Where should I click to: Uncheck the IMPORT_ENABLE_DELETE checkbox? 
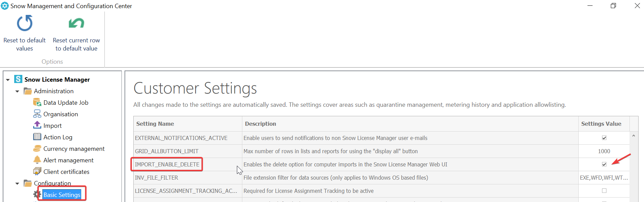point(604,164)
